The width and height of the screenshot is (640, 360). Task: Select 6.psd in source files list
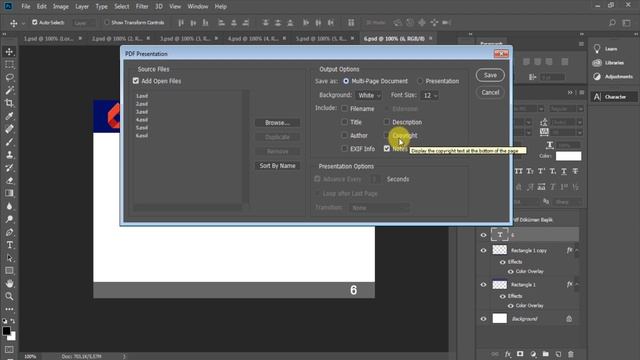tap(142, 136)
